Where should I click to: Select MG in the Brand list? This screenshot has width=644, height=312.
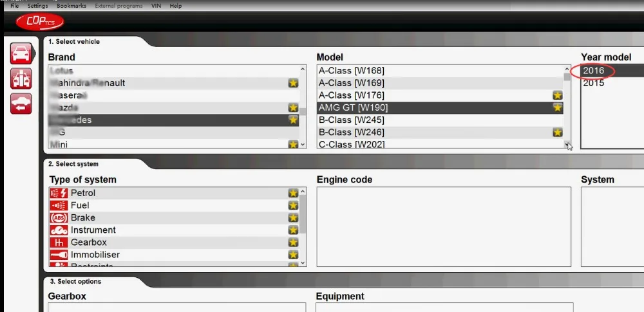click(174, 132)
